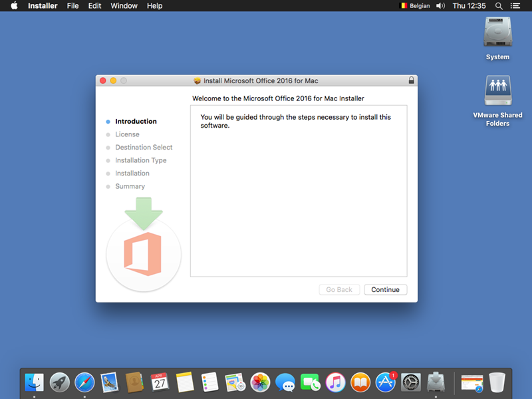This screenshot has width=532, height=399.
Task: Click the Go Back button
Action: (x=339, y=289)
